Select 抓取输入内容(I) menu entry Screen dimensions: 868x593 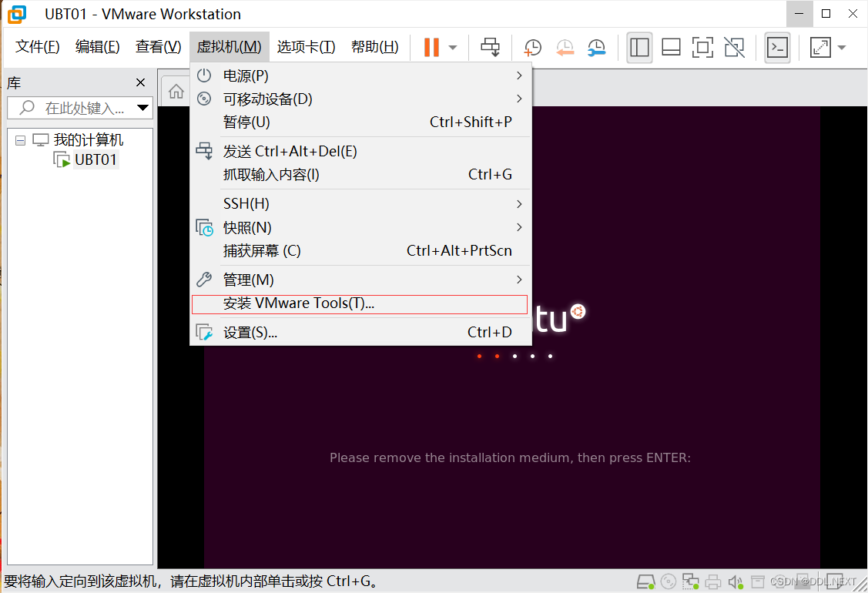tap(361, 174)
